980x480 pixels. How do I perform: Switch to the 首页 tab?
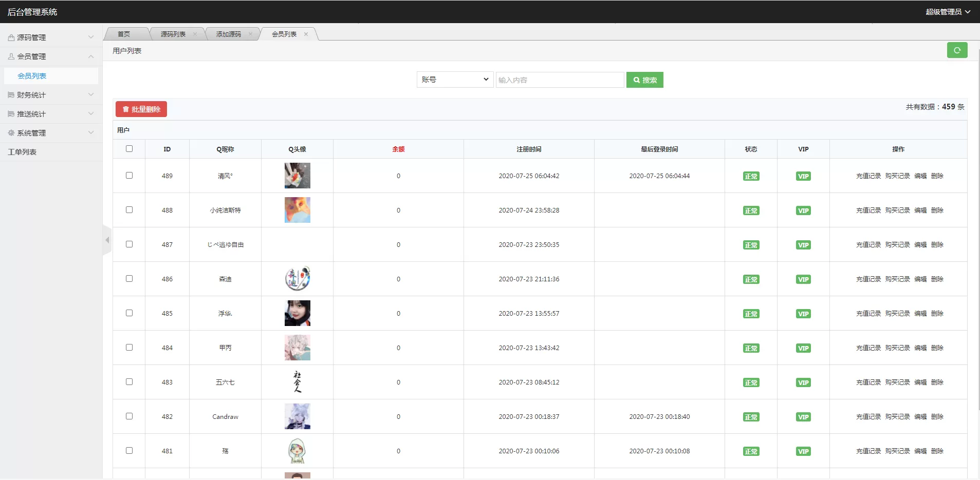(124, 34)
